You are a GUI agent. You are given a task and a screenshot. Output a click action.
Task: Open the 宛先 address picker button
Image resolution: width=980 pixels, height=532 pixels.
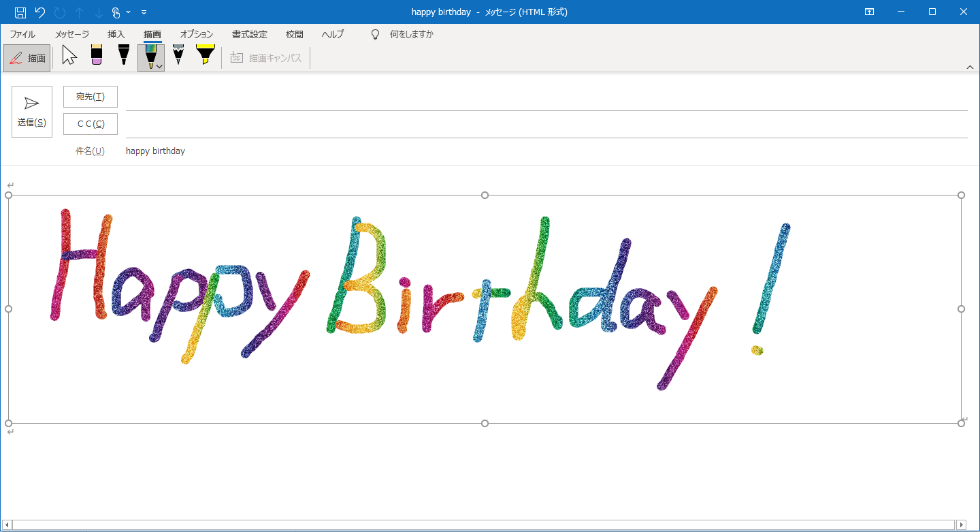point(90,96)
